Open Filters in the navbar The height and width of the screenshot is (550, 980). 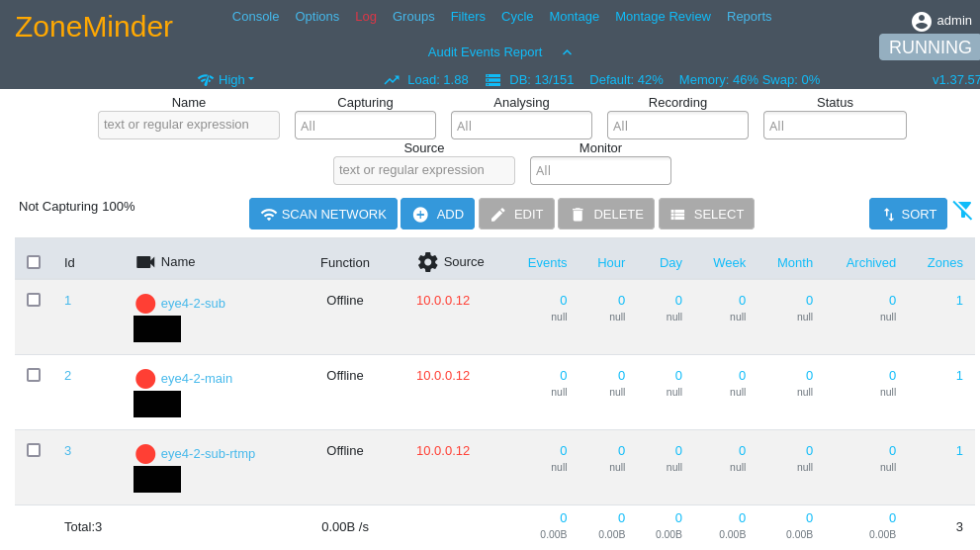tap(468, 17)
